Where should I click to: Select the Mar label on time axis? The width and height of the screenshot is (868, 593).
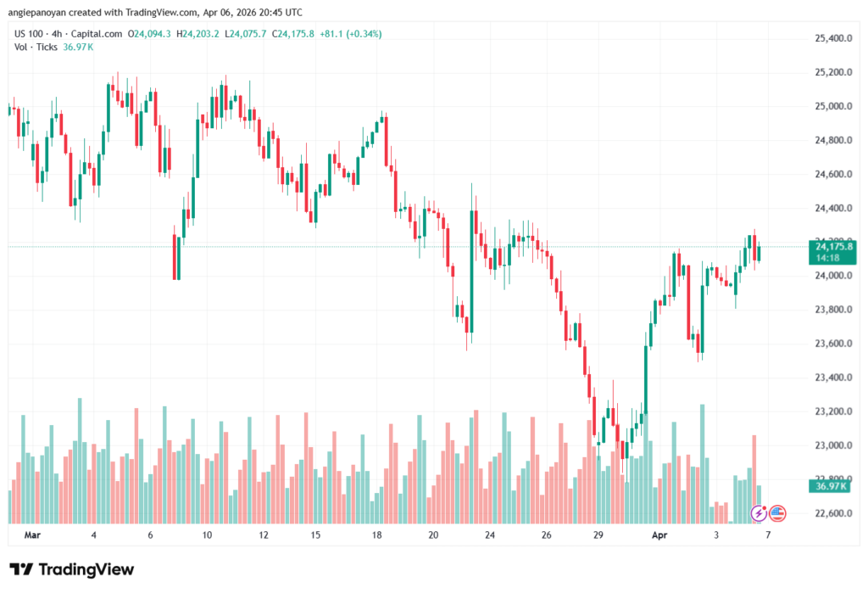tap(33, 535)
